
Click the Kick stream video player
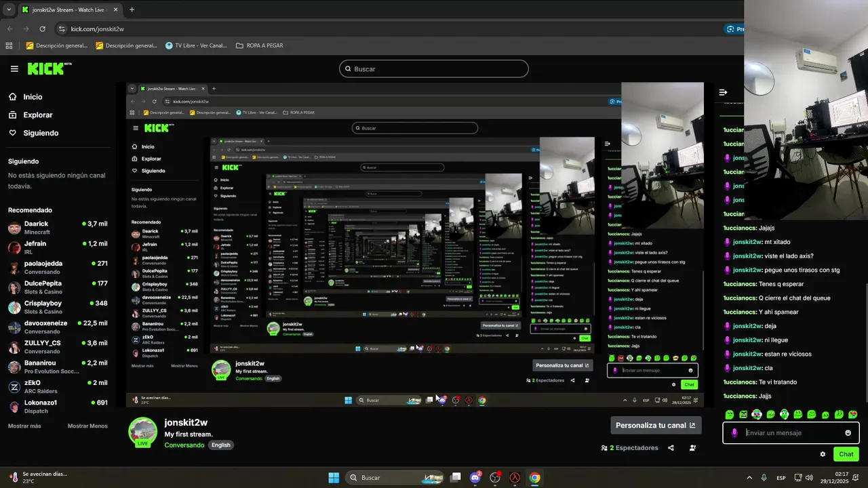(x=415, y=245)
